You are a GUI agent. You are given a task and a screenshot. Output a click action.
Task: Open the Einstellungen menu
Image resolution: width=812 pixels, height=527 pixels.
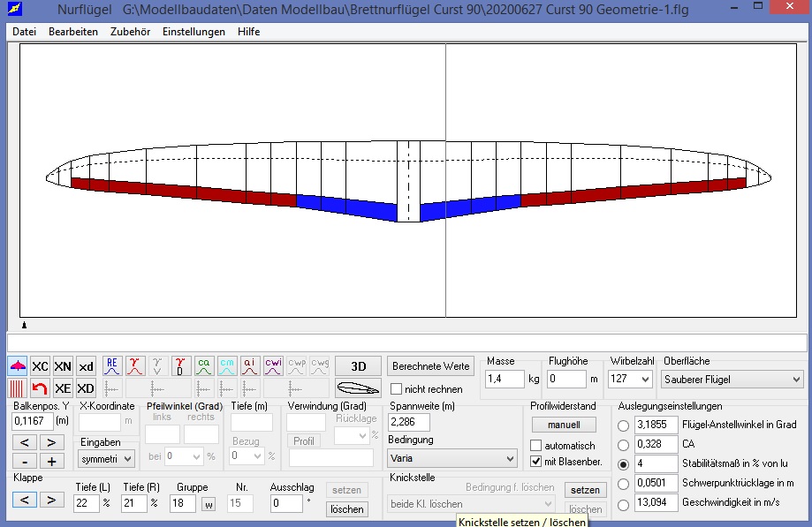(x=194, y=32)
